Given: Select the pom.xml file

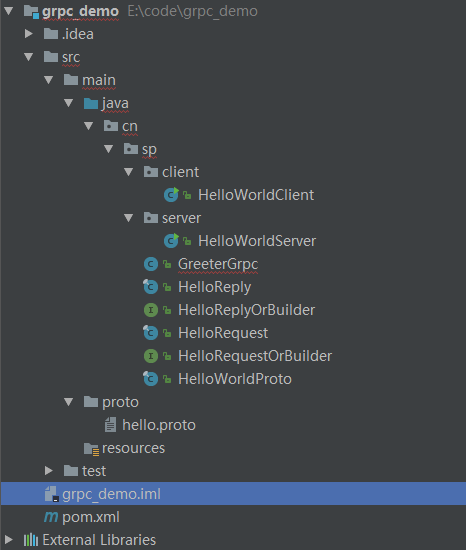Looking at the screenshot, I should (x=91, y=517).
